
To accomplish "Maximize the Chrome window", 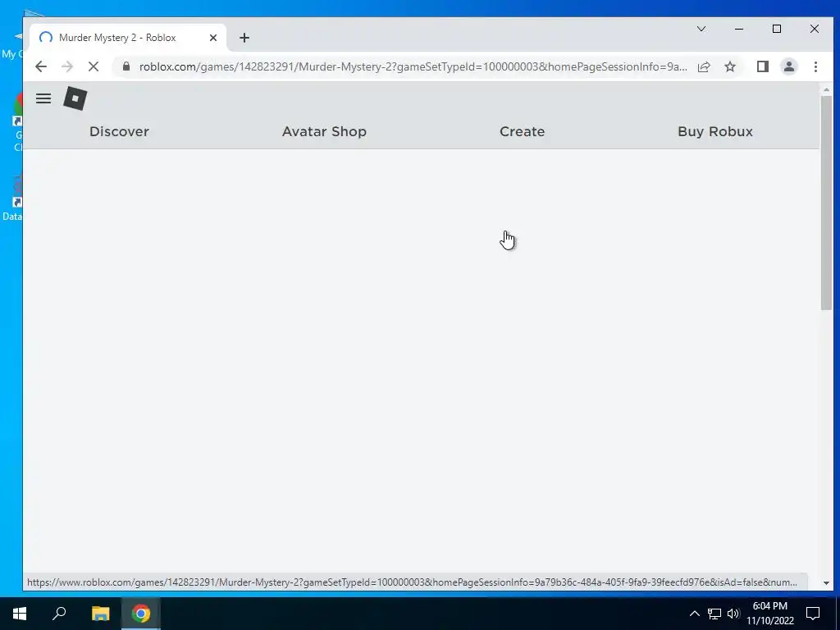I will click(777, 29).
